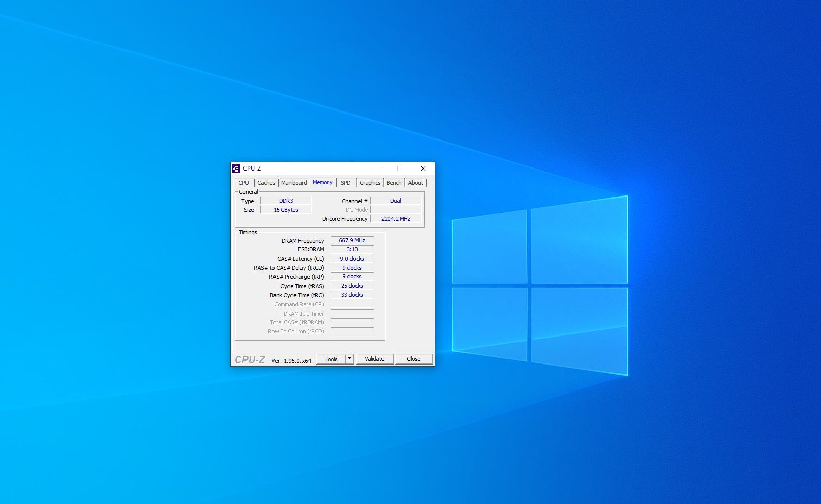
Task: Click the Uncore Frequency value 2204.2 MHz
Action: (396, 219)
